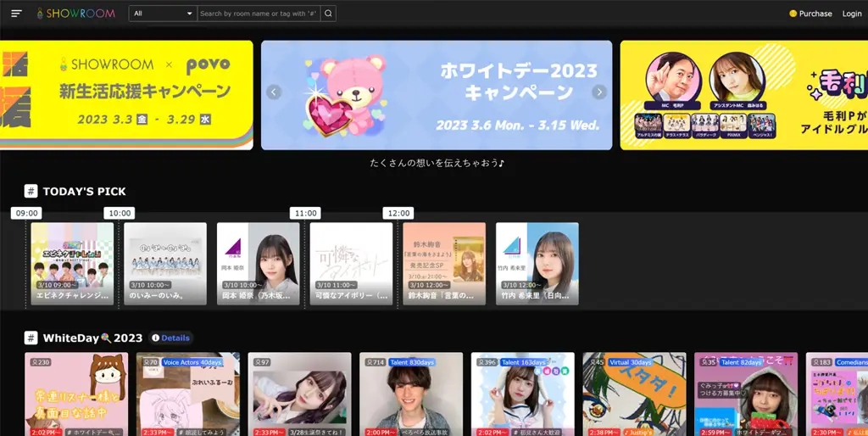Open the エビネクチャレンジ pick card
Viewport: 868px width, 436px height.
[73, 264]
